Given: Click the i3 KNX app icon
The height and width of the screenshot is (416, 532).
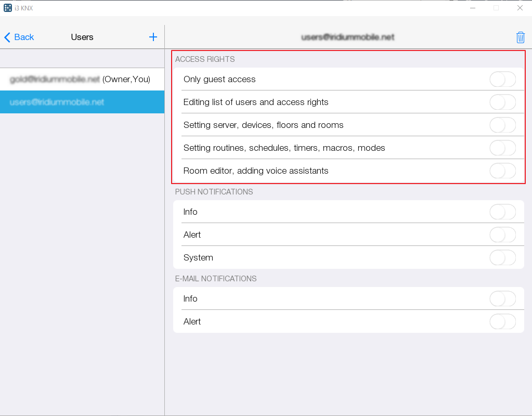Looking at the screenshot, I should click(x=8, y=8).
